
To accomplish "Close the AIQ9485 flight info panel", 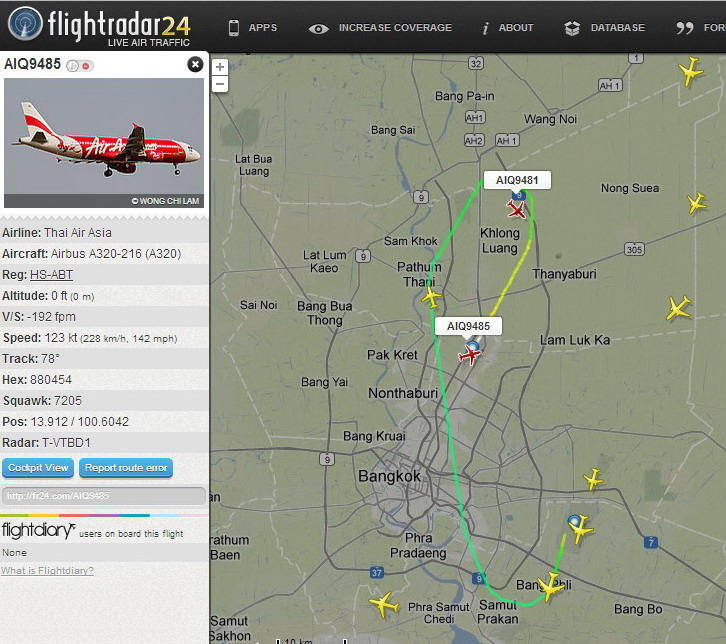I will (195, 64).
